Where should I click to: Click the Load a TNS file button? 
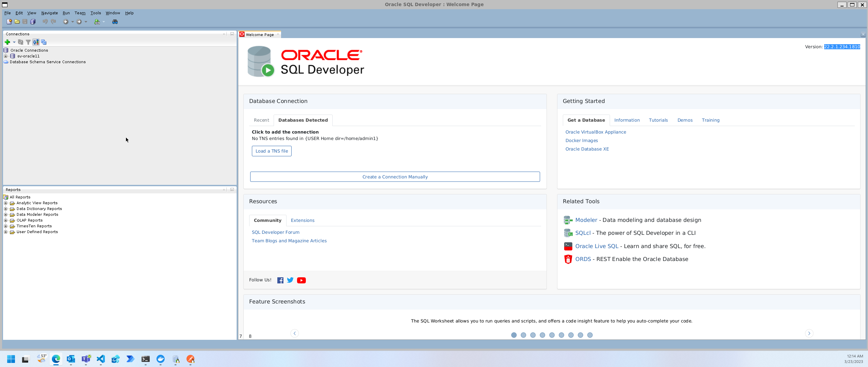[x=271, y=151]
